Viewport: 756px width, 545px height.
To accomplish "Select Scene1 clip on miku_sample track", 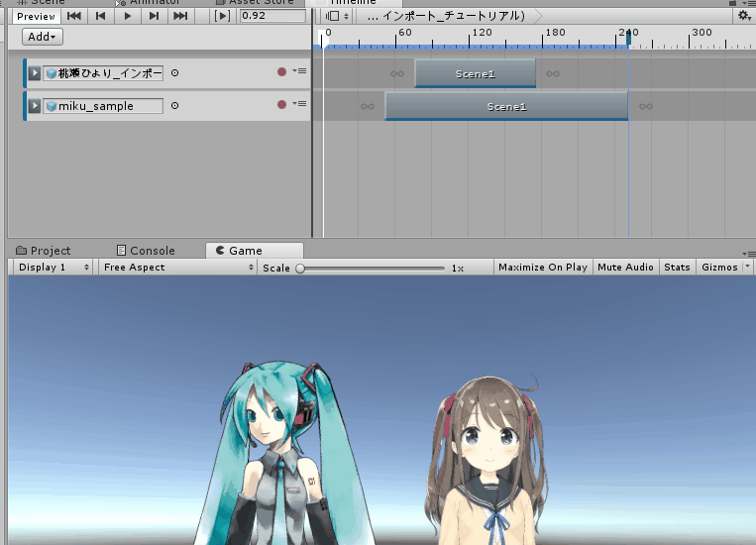I will (x=506, y=107).
